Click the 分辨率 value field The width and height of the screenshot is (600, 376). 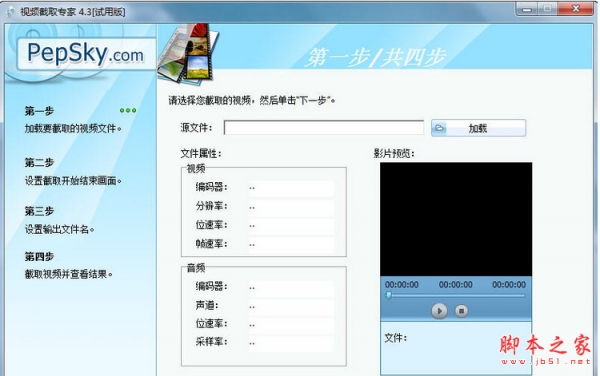[x=291, y=207]
